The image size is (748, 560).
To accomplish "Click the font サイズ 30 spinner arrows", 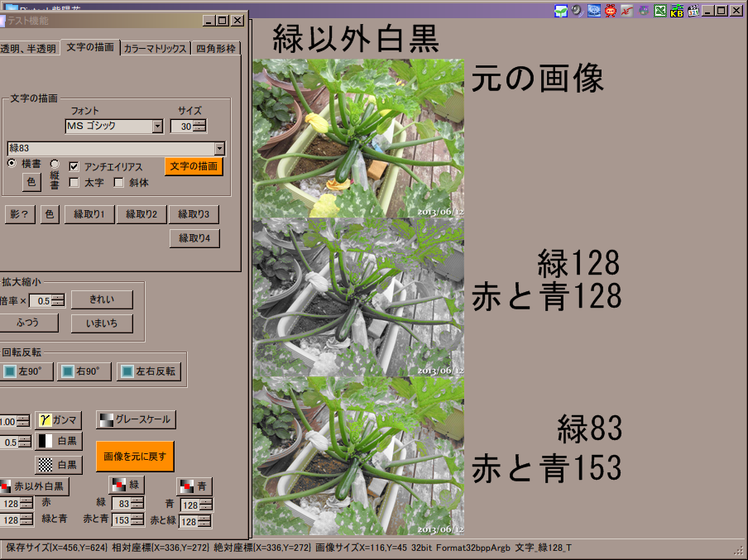I will click(x=200, y=127).
